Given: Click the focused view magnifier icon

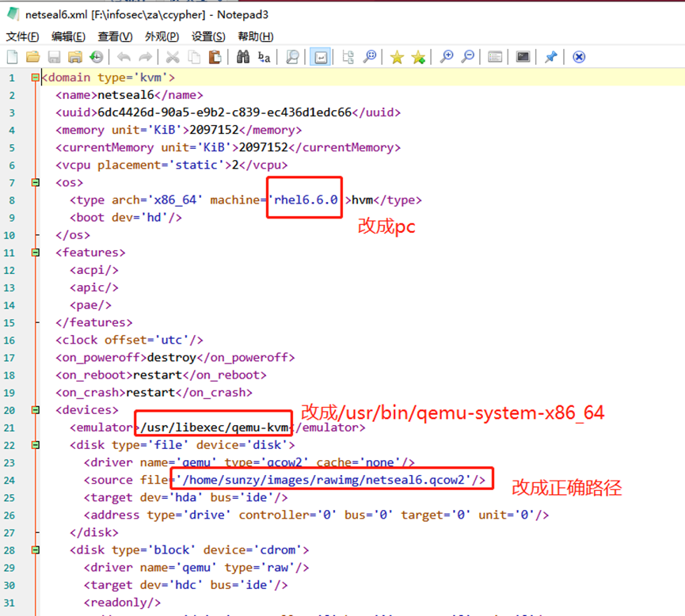Looking at the screenshot, I should [370, 57].
